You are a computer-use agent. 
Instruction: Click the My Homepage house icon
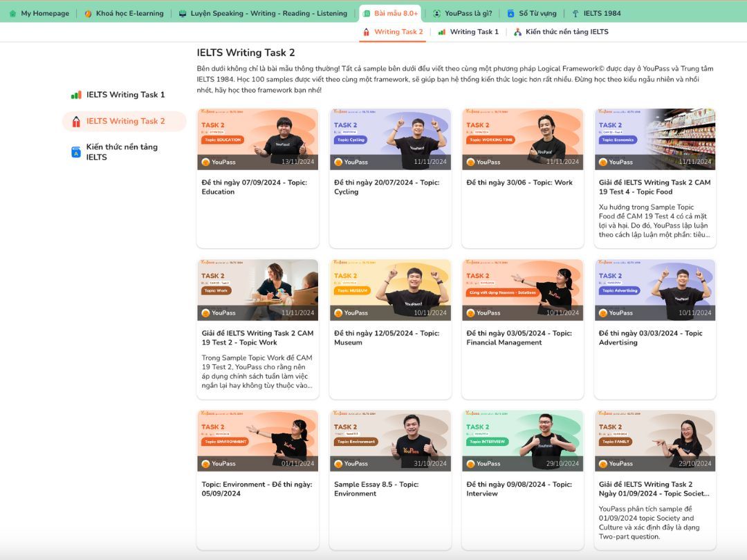pyautogui.click(x=12, y=13)
